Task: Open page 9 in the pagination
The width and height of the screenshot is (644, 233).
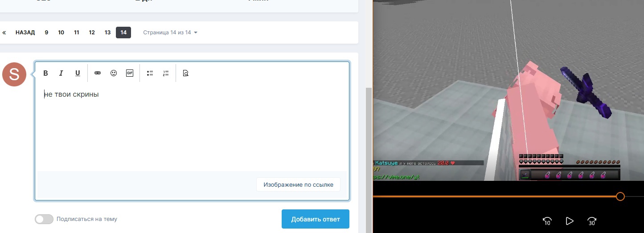Action: [x=46, y=33]
